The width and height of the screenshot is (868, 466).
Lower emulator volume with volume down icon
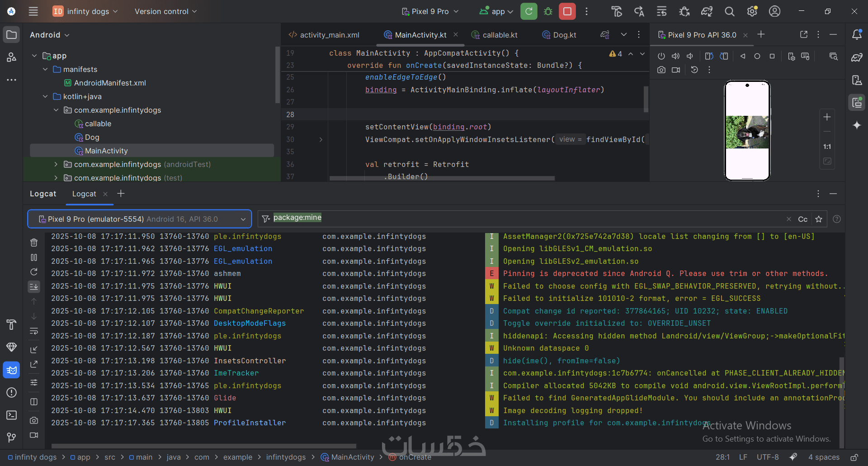click(690, 56)
